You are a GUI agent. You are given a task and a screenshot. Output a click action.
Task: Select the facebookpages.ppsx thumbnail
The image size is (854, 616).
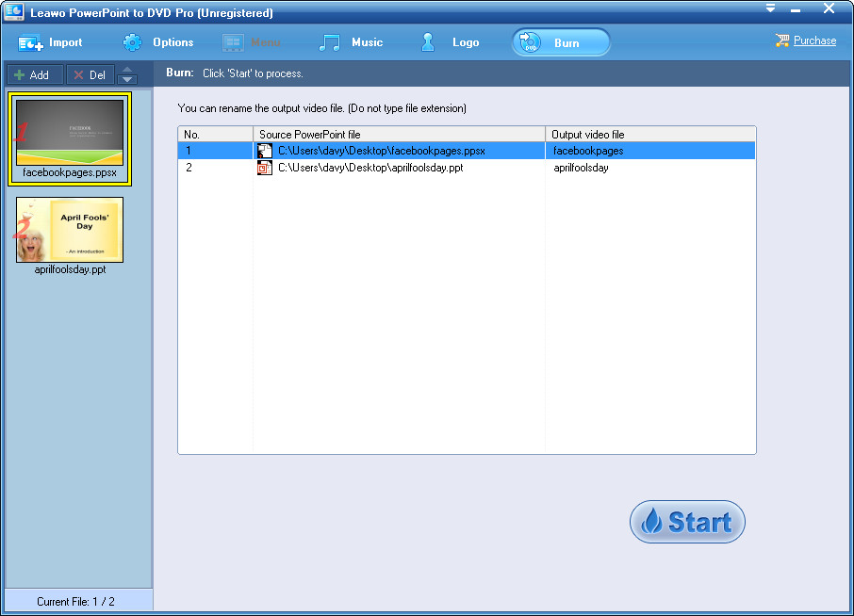click(70, 132)
